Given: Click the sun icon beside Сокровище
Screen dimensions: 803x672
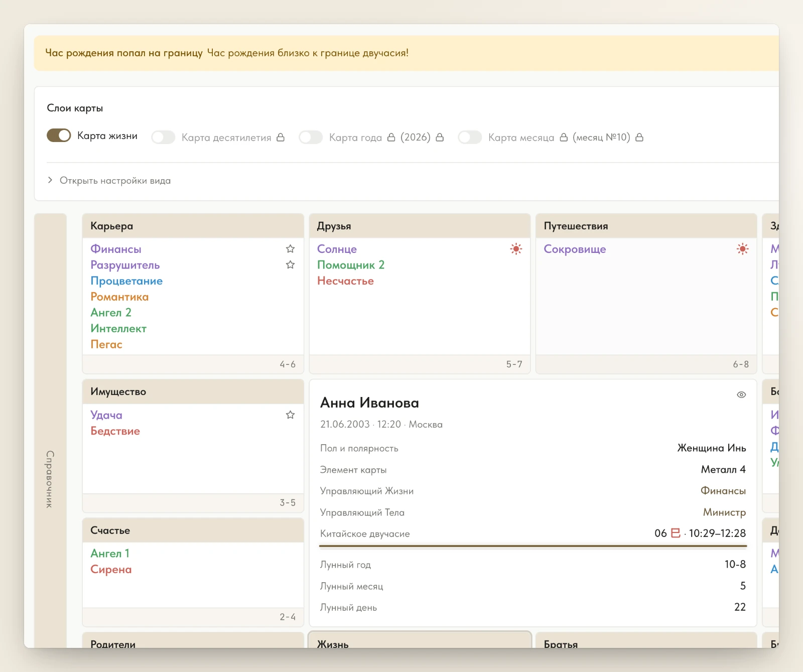Looking at the screenshot, I should [x=743, y=249].
